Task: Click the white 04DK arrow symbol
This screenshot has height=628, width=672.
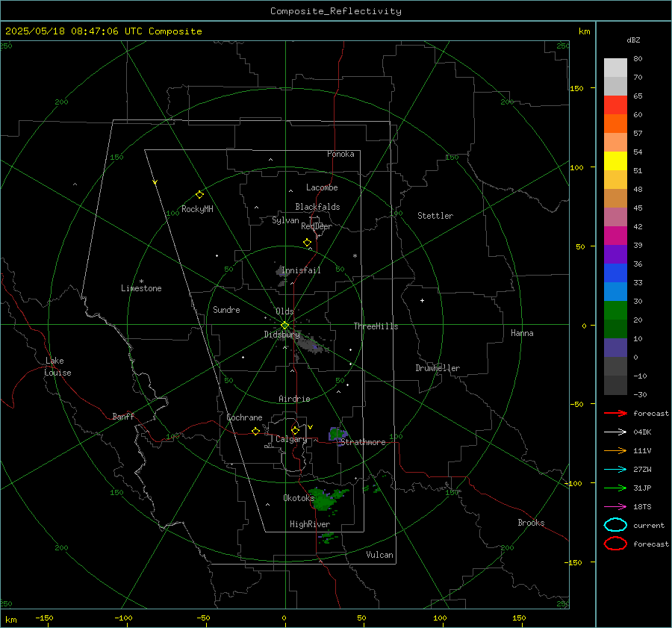Action: [615, 432]
